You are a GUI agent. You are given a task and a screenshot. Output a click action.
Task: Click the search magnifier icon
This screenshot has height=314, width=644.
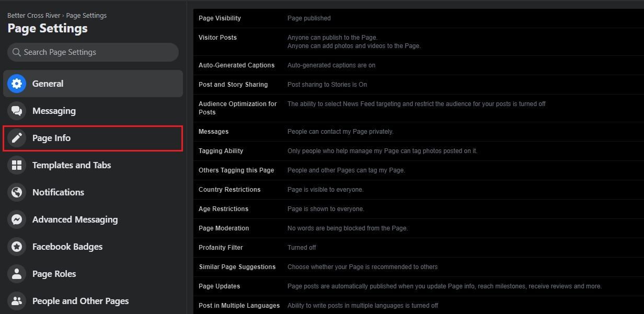click(17, 52)
